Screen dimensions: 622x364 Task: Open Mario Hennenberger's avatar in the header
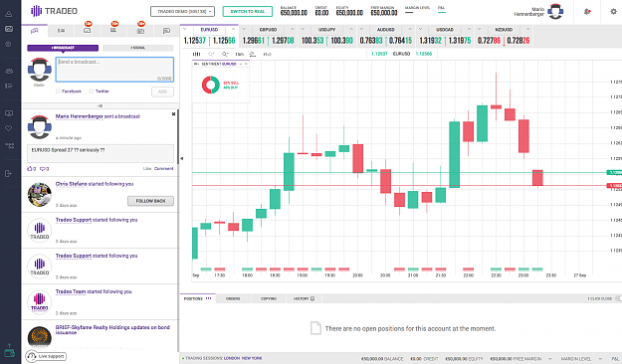[555, 12]
